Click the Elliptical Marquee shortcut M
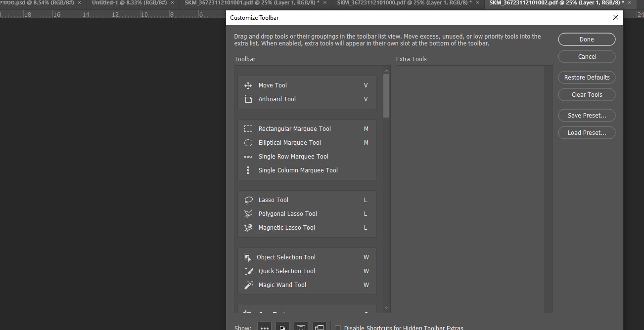Viewport: 644px width, 330px height. tap(366, 143)
